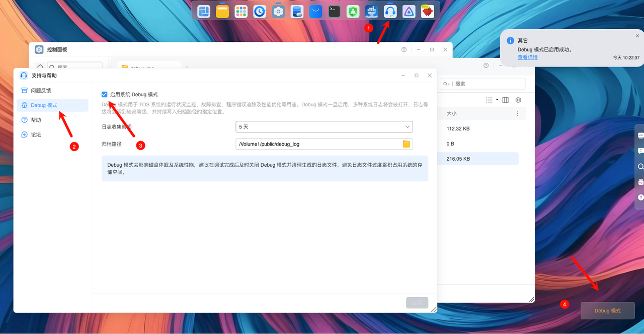Click the folder browse icon in archive path field
Image resolution: width=644 pixels, height=334 pixels.
(407, 144)
